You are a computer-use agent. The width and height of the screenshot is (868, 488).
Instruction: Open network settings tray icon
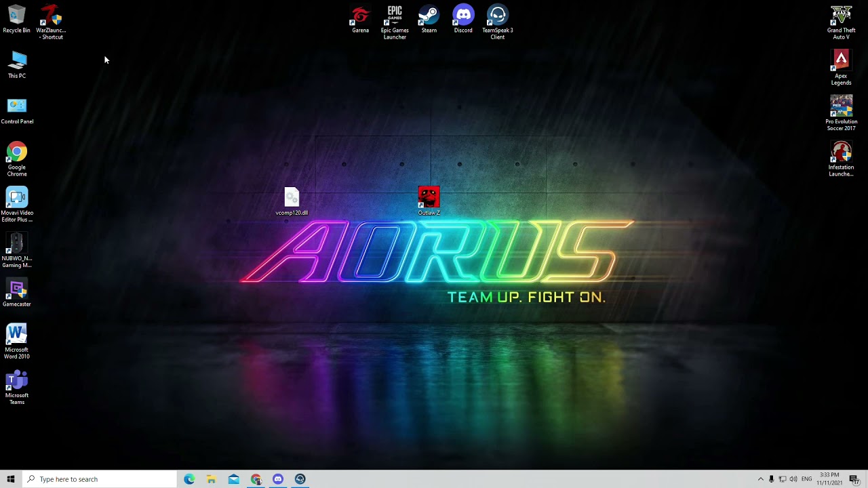point(783,479)
